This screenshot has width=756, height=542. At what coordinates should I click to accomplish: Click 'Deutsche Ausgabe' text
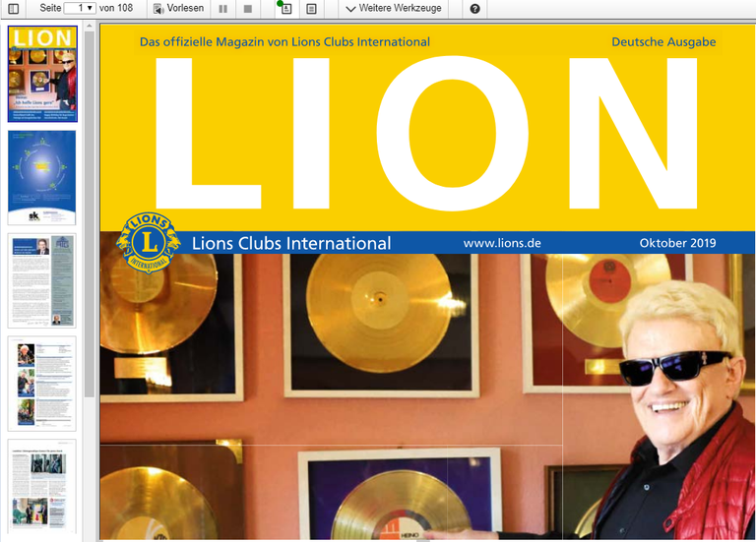tap(663, 42)
